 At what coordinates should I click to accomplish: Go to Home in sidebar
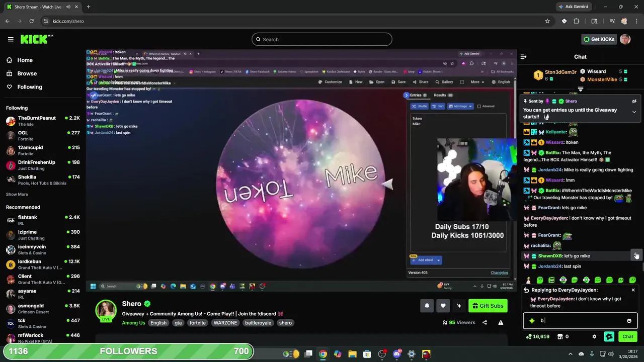tap(25, 60)
